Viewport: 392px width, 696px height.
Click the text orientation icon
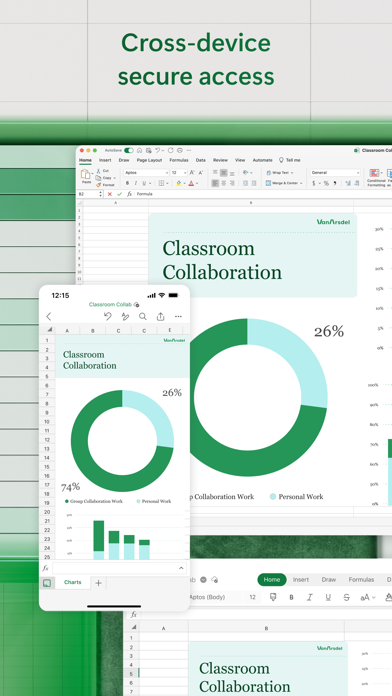point(245,173)
